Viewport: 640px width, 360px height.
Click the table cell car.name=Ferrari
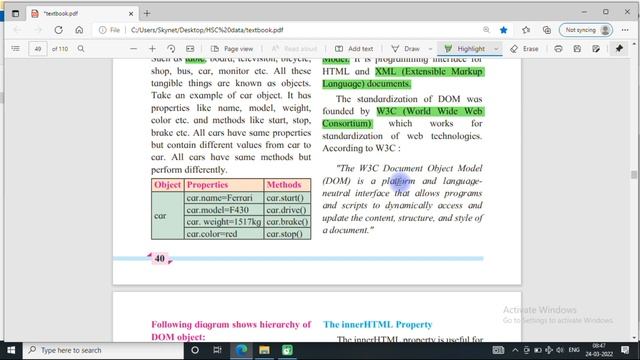click(x=224, y=198)
